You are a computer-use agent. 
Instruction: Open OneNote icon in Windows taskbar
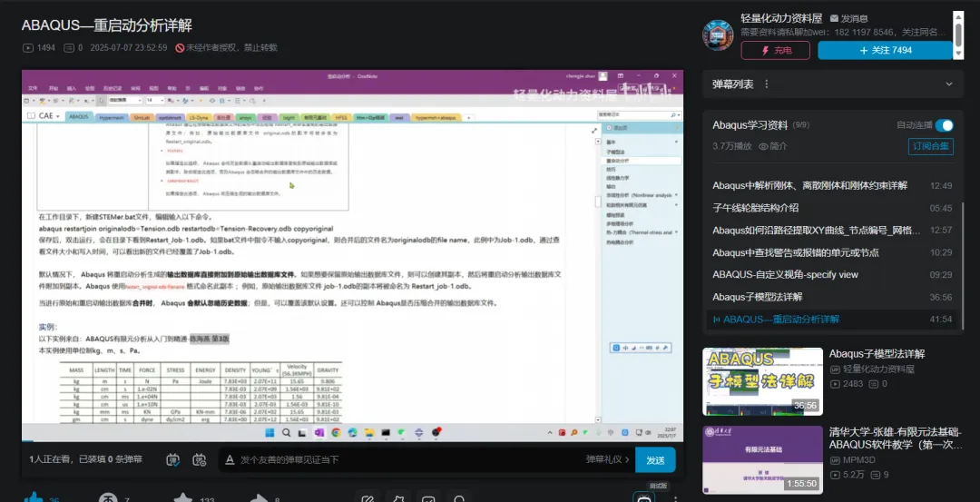(x=319, y=433)
